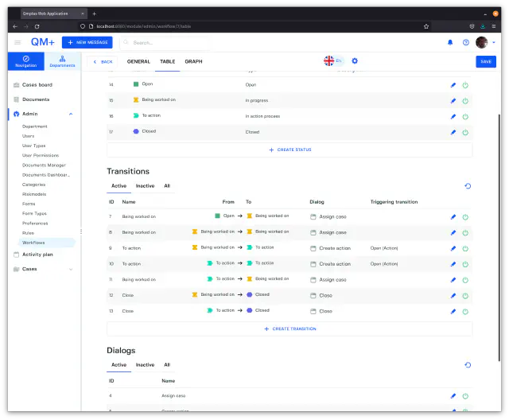Viewport: 509px width, 420px height.
Task: Deactivate transition 10 power icon
Action: 465,264
